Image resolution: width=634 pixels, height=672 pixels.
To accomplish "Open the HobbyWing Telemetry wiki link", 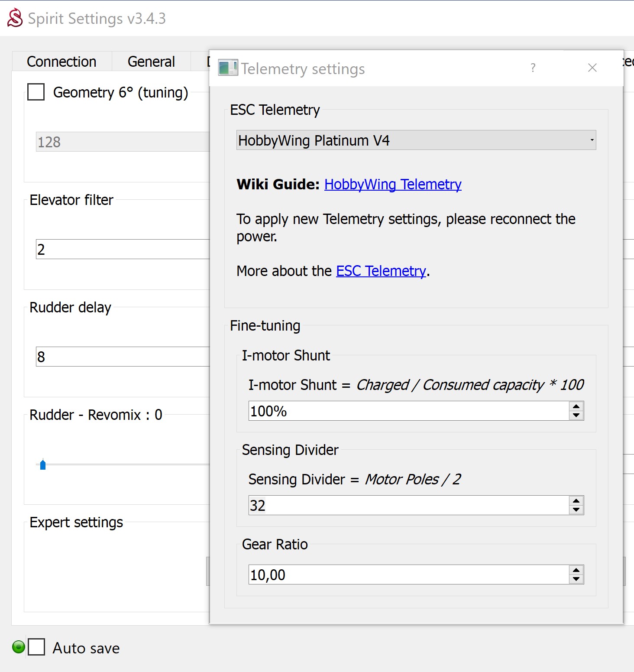I will tap(392, 185).
